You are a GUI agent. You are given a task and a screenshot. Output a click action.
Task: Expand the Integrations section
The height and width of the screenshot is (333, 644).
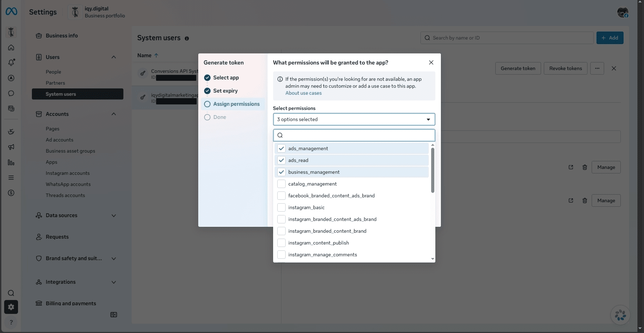pyautogui.click(x=114, y=282)
